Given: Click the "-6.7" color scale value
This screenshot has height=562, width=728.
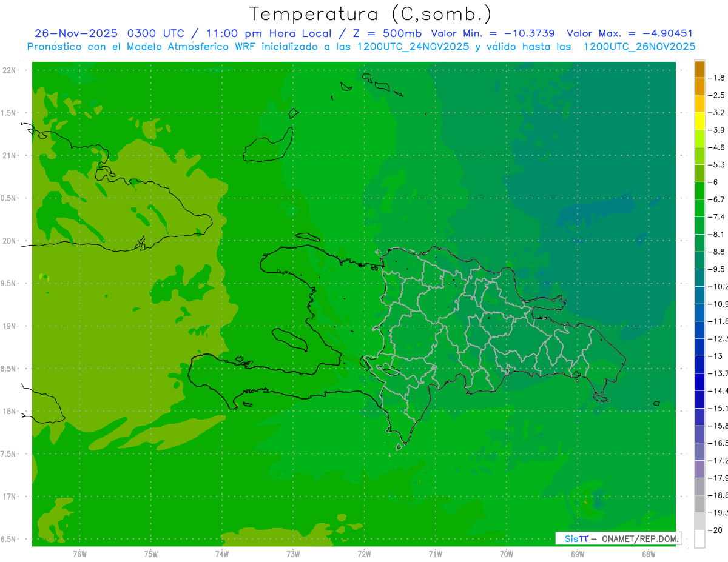Looking at the screenshot, I should point(718,199).
